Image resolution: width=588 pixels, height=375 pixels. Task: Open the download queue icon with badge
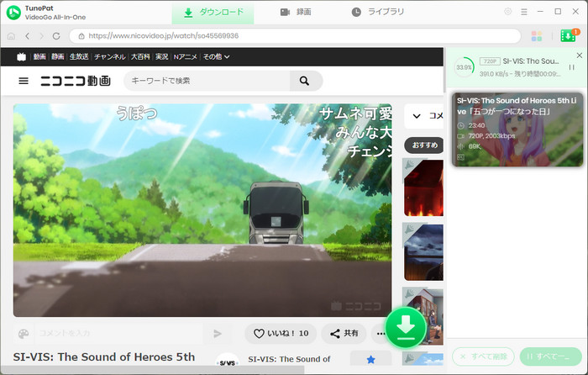click(570, 35)
